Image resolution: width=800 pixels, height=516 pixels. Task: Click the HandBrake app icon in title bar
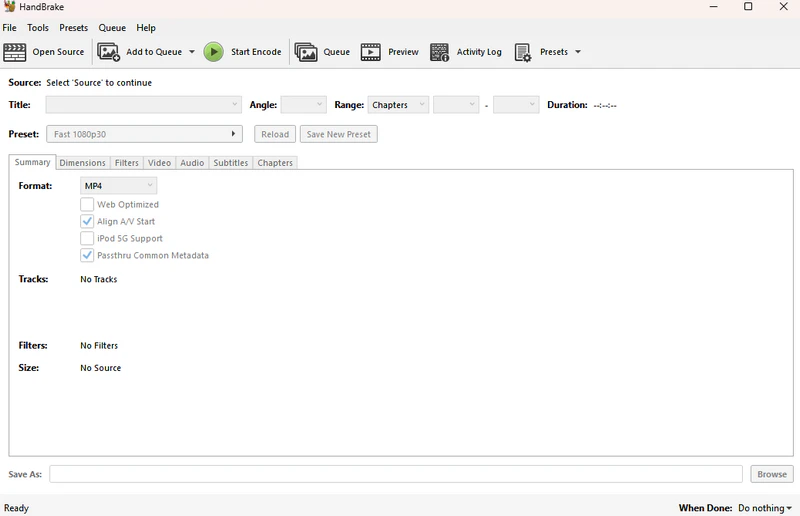pyautogui.click(x=9, y=7)
